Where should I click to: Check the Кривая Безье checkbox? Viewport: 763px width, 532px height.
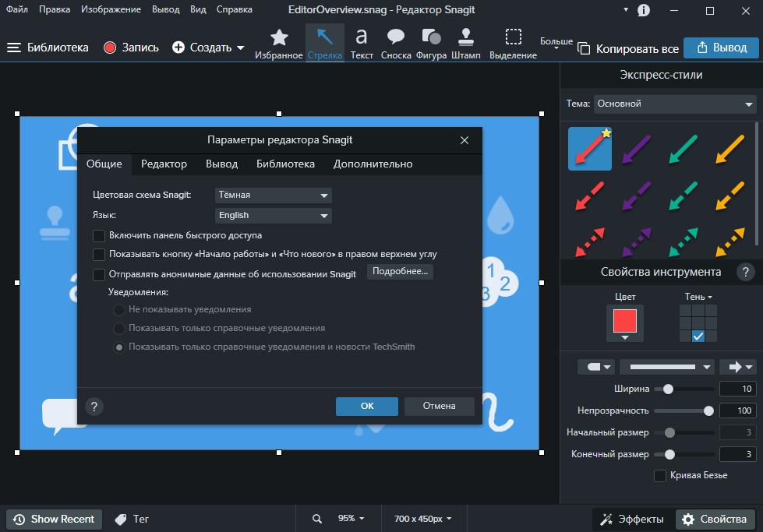pos(660,476)
